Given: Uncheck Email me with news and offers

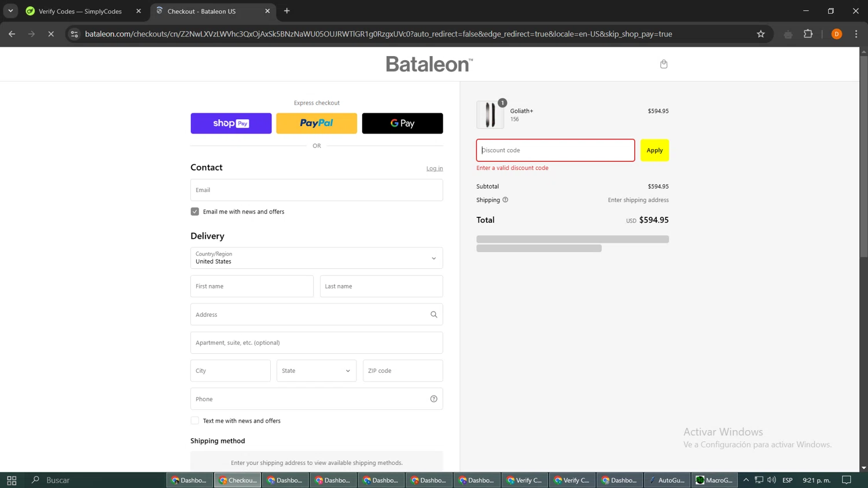Looking at the screenshot, I should tap(195, 212).
